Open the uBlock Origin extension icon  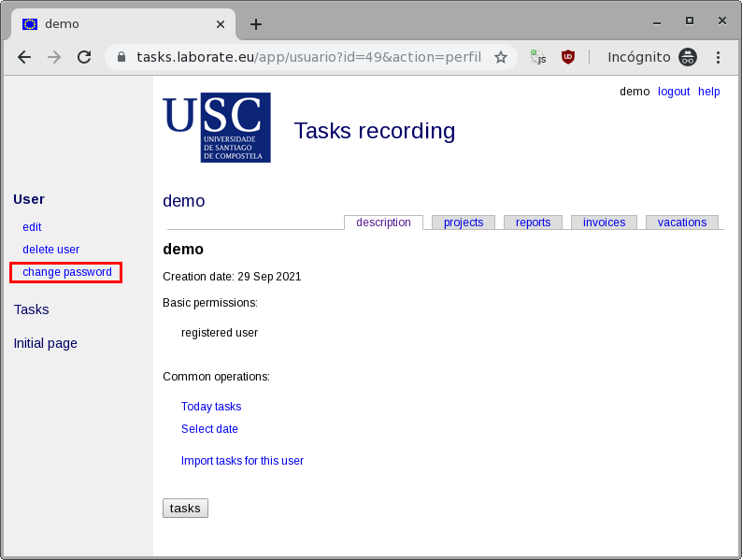(568, 57)
